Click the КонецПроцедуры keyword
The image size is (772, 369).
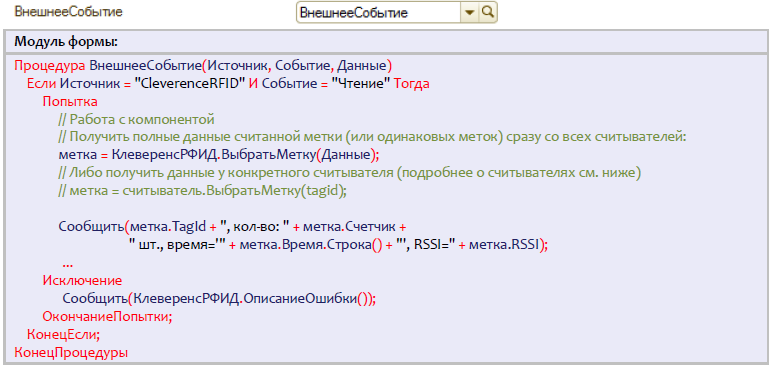click(71, 353)
